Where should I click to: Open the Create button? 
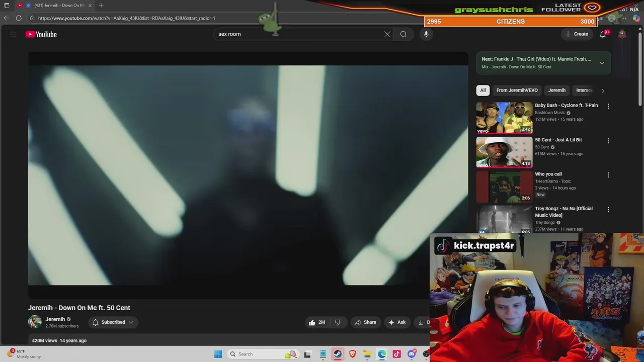click(577, 34)
